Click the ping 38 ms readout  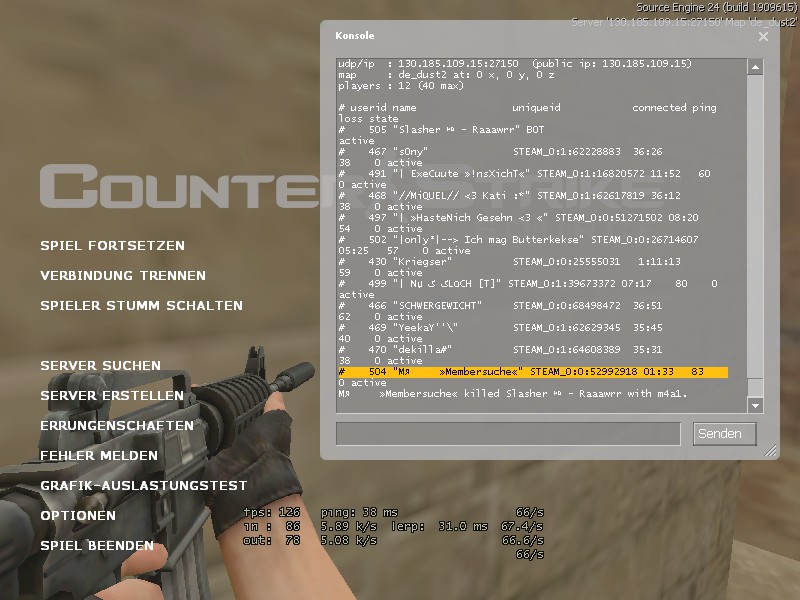point(359,512)
